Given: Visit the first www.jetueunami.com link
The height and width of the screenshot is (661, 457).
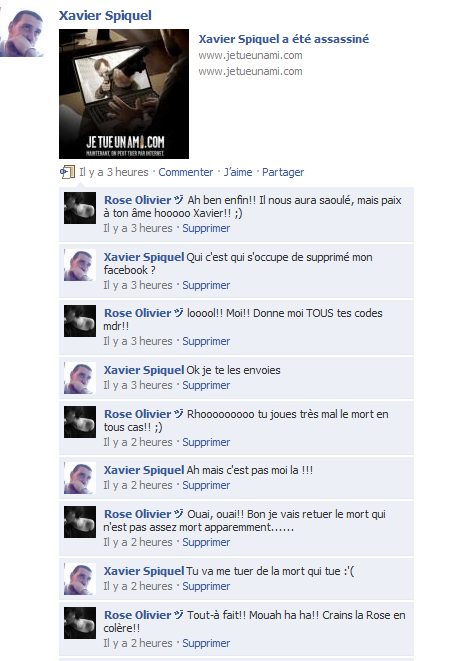Looking at the screenshot, I should [250, 55].
